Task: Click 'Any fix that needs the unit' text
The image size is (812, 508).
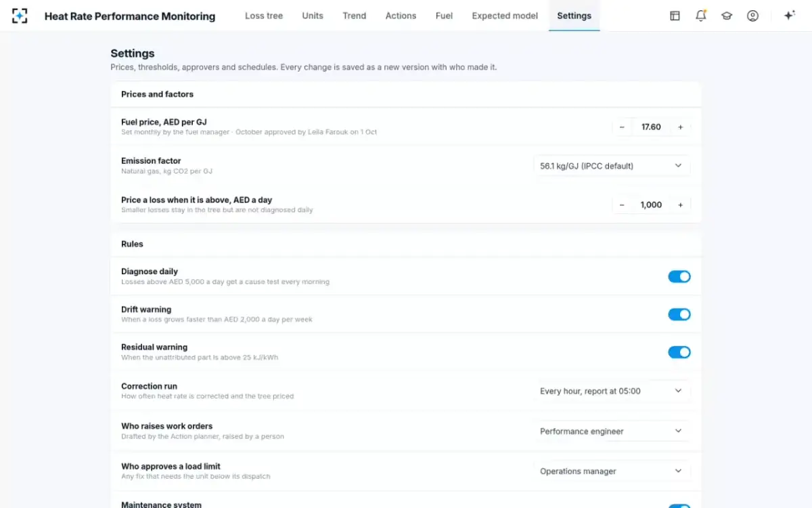Action: coord(196,477)
